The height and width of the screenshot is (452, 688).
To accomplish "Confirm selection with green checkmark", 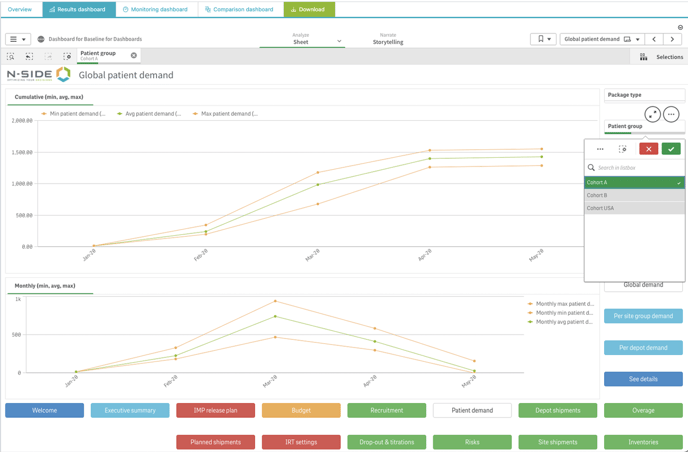I will coord(671,149).
